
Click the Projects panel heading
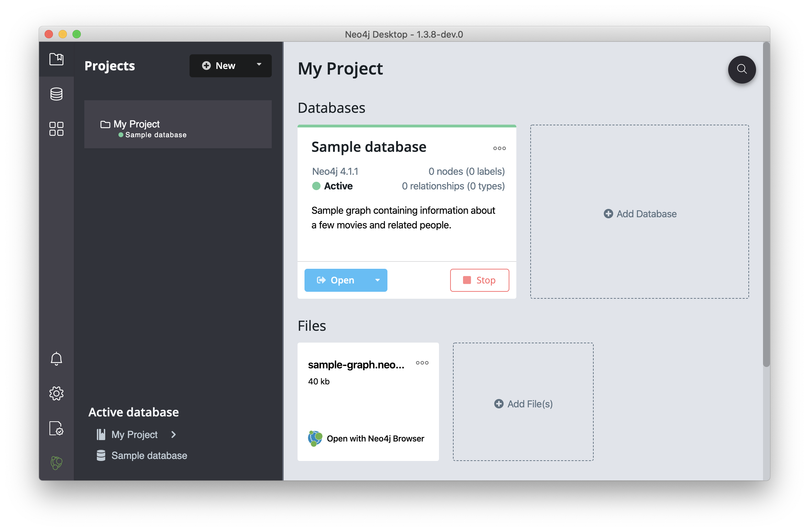(110, 66)
